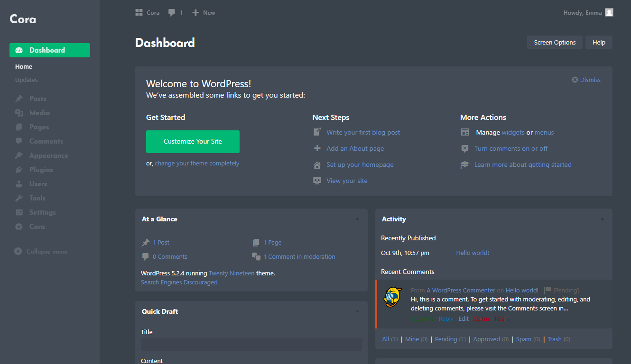The image size is (631, 364).
Task: Select the Pages icon in the sidebar
Action: (19, 127)
